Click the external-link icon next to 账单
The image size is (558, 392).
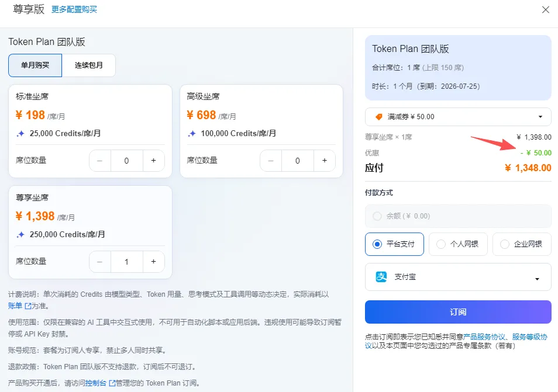27,306
